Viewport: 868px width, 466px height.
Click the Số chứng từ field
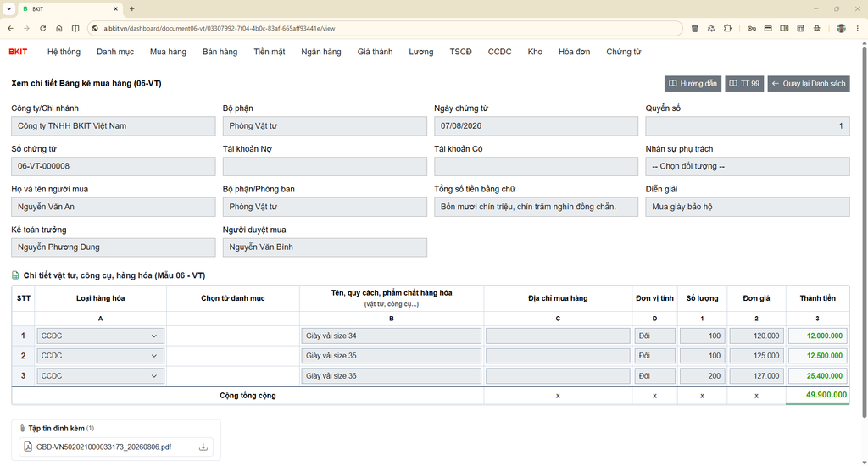click(x=113, y=166)
